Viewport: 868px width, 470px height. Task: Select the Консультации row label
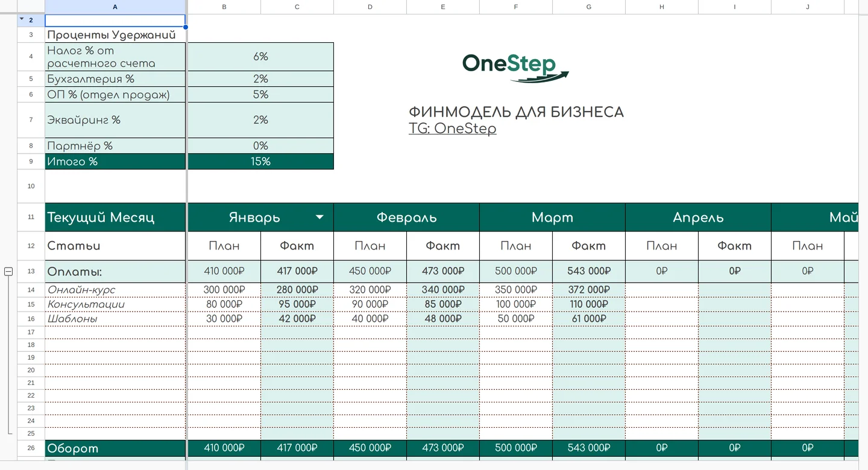[x=115, y=304]
